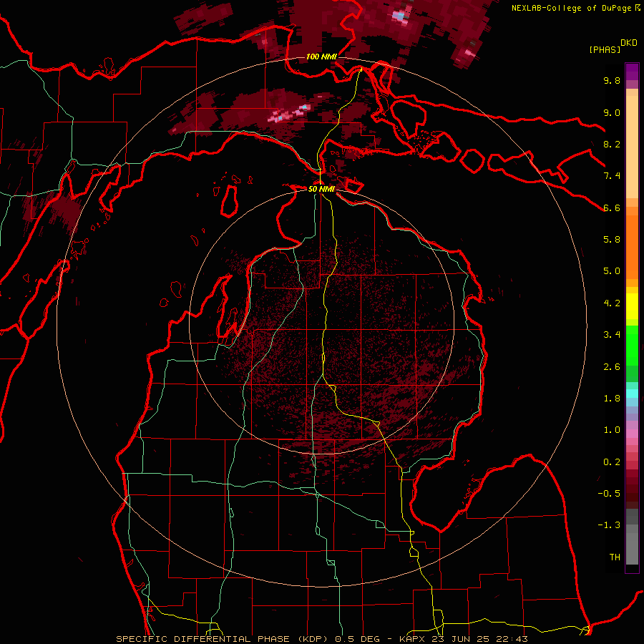Viewport: 644px width, 644px height.
Task: Click the -1.3 value on the color scale
Action: 609,525
